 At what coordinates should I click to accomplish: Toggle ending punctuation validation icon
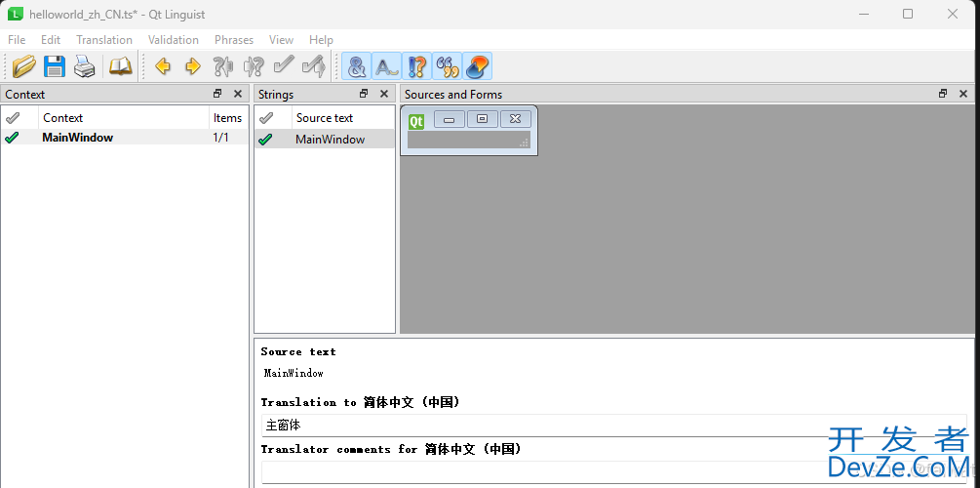pyautogui.click(x=417, y=65)
